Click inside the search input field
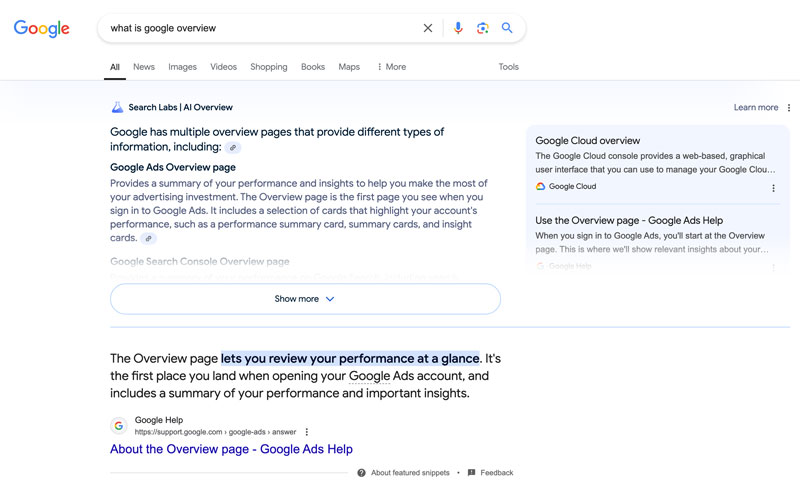 (260, 28)
